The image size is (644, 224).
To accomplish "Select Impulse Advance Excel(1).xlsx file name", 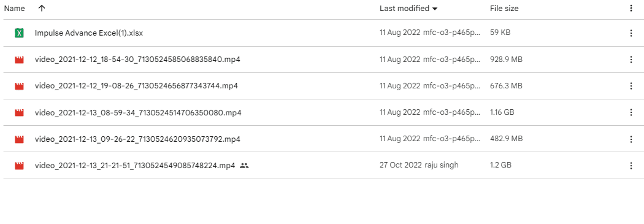I will click(x=89, y=33).
